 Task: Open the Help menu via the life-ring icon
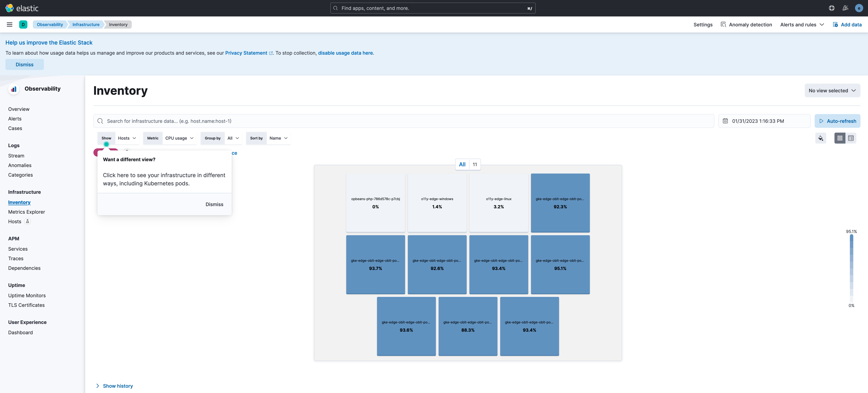(x=832, y=8)
